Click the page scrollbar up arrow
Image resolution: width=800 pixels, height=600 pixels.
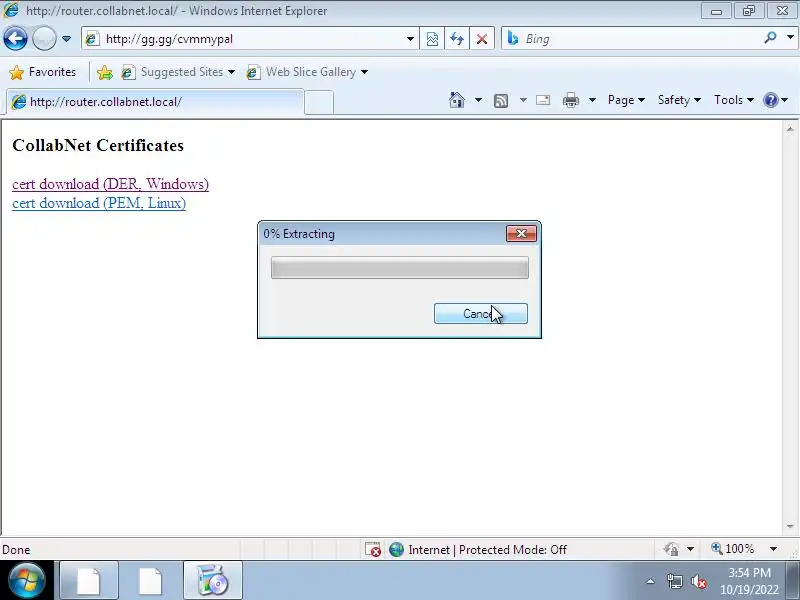coord(790,129)
